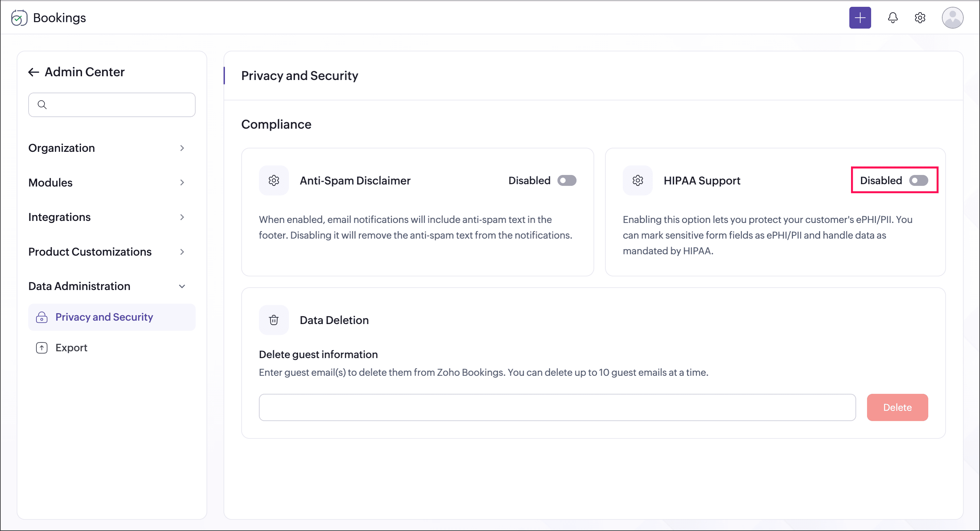Viewport: 980px width, 531px height.
Task: Expand the Modules section
Action: click(x=107, y=183)
